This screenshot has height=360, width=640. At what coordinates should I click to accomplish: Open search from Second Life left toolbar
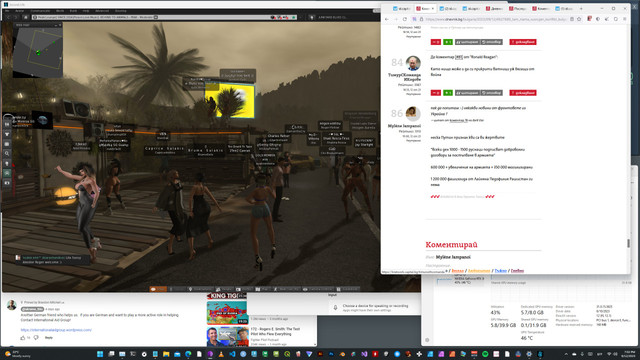[7, 154]
